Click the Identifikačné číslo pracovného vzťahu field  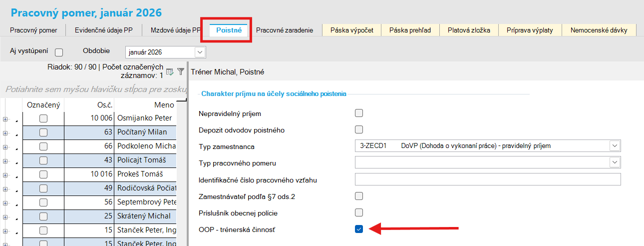pos(487,179)
